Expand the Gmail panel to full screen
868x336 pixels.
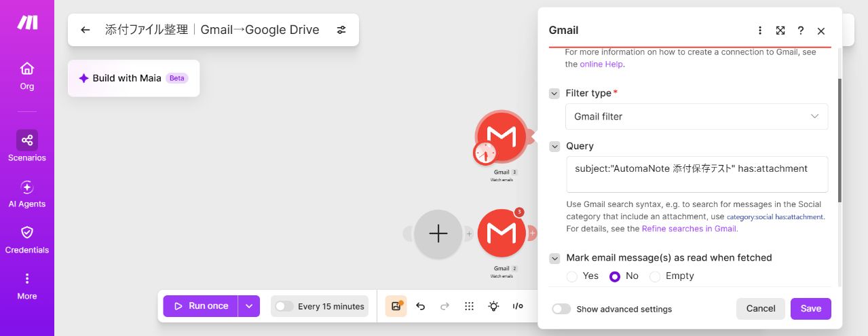[x=780, y=31]
